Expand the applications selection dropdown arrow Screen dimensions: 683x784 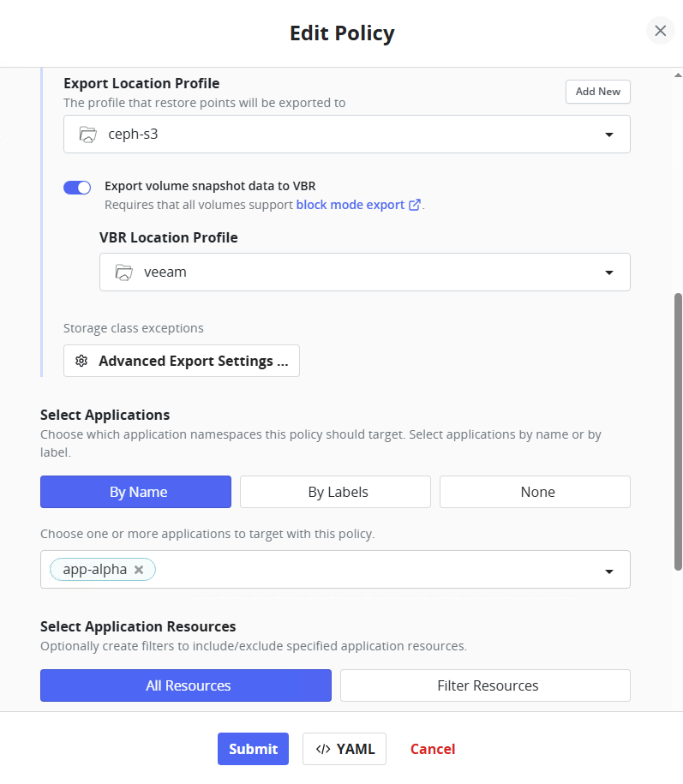click(608, 571)
